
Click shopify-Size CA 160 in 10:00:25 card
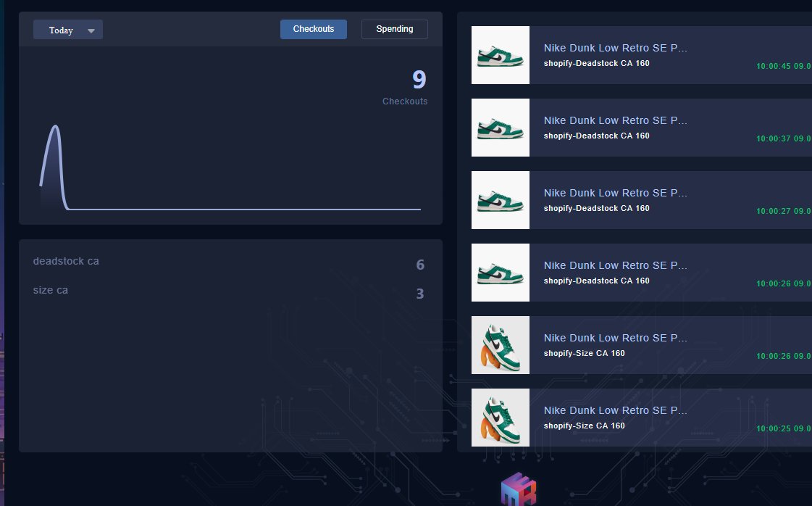click(x=584, y=426)
